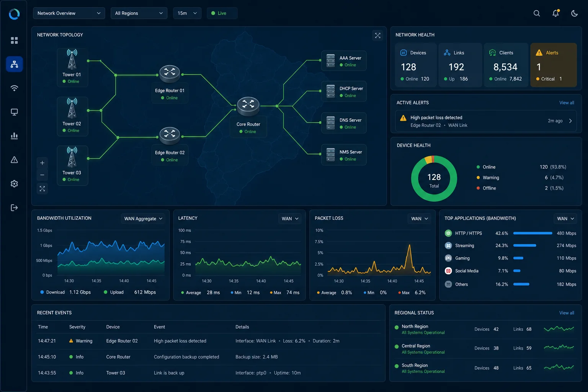Expand the Network Topology panel to fullscreen
This screenshot has height=392, width=588.
[x=378, y=35]
